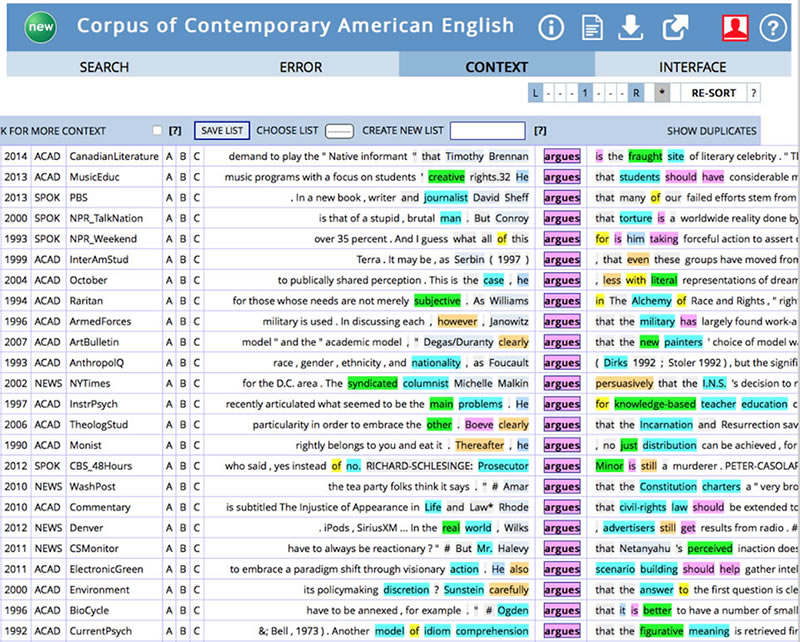Click the RE-SORT button
Screen dimensions: 800x642
(713, 93)
